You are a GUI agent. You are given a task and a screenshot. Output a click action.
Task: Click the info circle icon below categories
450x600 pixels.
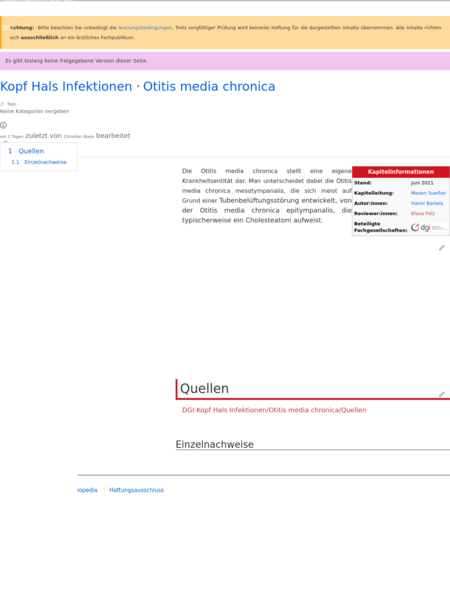click(3, 125)
